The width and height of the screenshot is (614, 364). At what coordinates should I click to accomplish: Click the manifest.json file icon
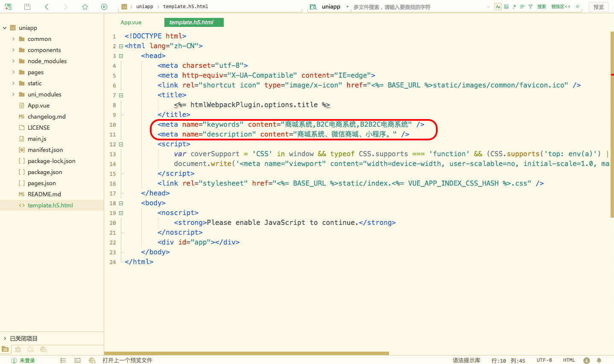click(x=22, y=150)
